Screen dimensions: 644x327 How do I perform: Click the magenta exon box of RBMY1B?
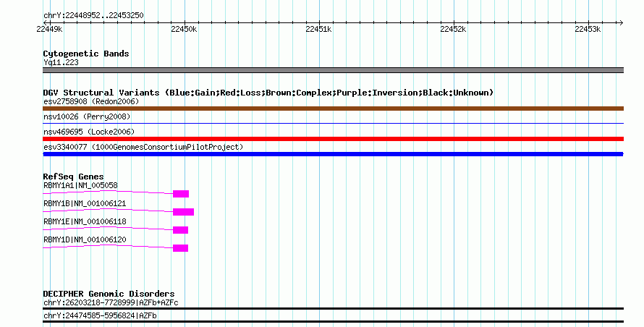coord(183,212)
